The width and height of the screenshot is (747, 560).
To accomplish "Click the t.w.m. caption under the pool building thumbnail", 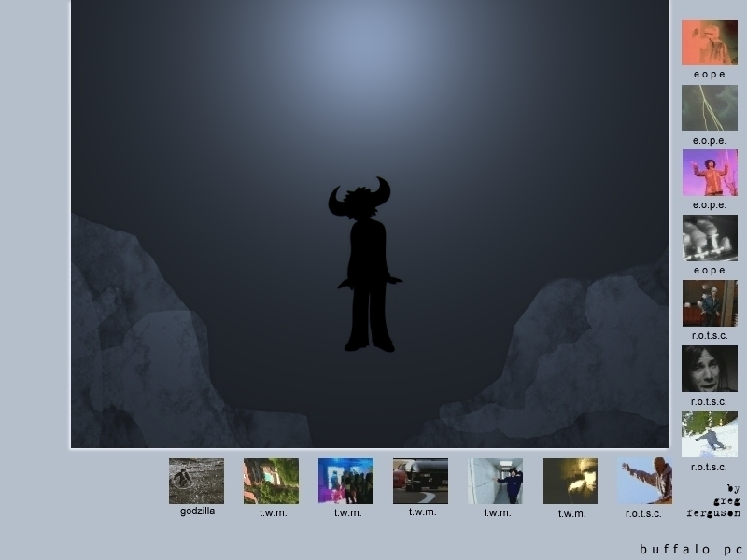I will (x=273, y=512).
